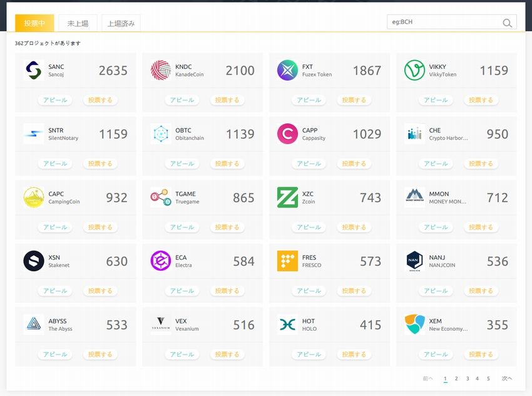Click the ABYSS The Abyss logo

(34, 325)
